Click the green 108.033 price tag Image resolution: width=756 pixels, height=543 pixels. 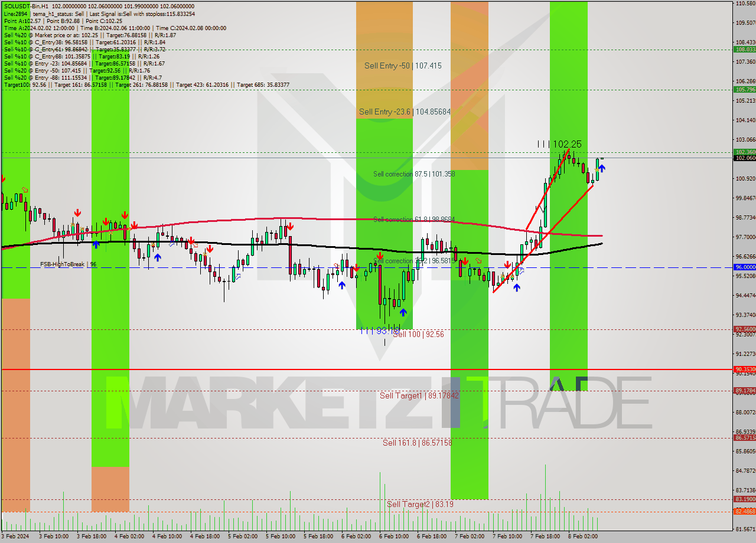tap(745, 50)
